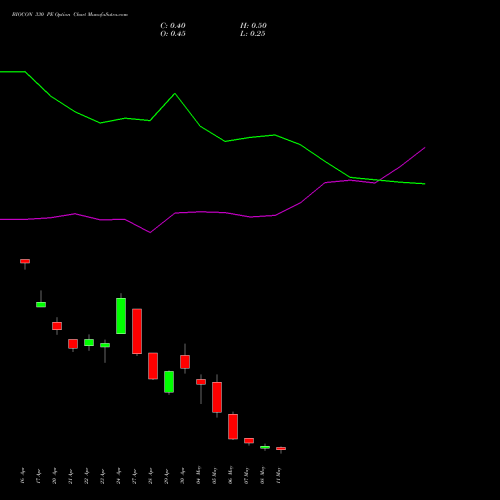Click the purple indicator line at its lowest dip

point(150,232)
